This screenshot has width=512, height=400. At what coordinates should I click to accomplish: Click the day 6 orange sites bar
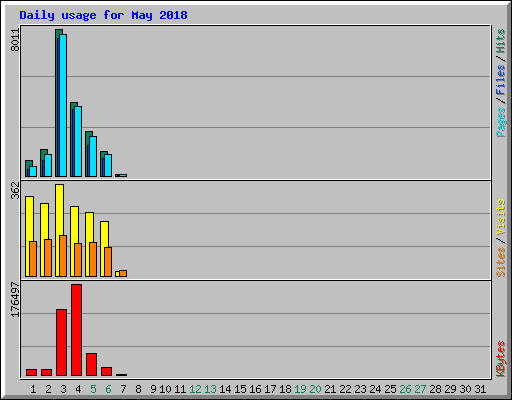pos(108,262)
